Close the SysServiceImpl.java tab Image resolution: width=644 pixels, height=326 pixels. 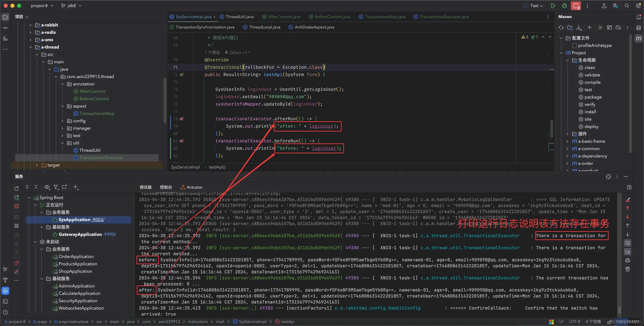[214, 17]
